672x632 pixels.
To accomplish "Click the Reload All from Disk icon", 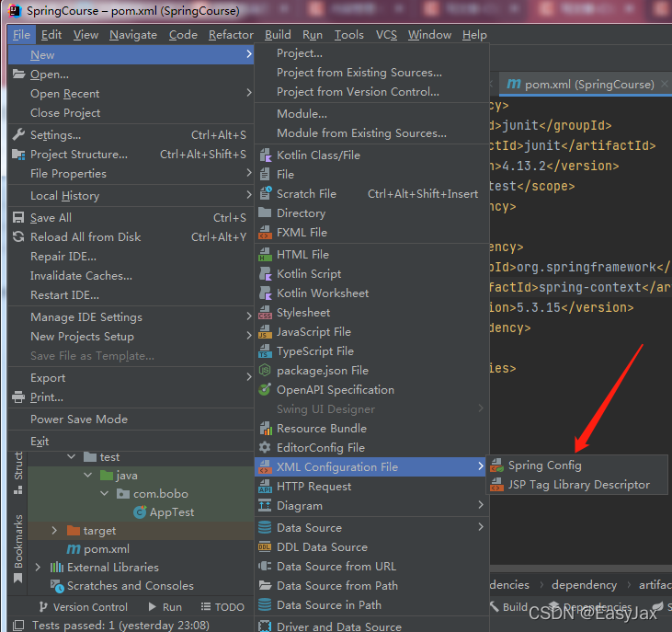I will [18, 236].
